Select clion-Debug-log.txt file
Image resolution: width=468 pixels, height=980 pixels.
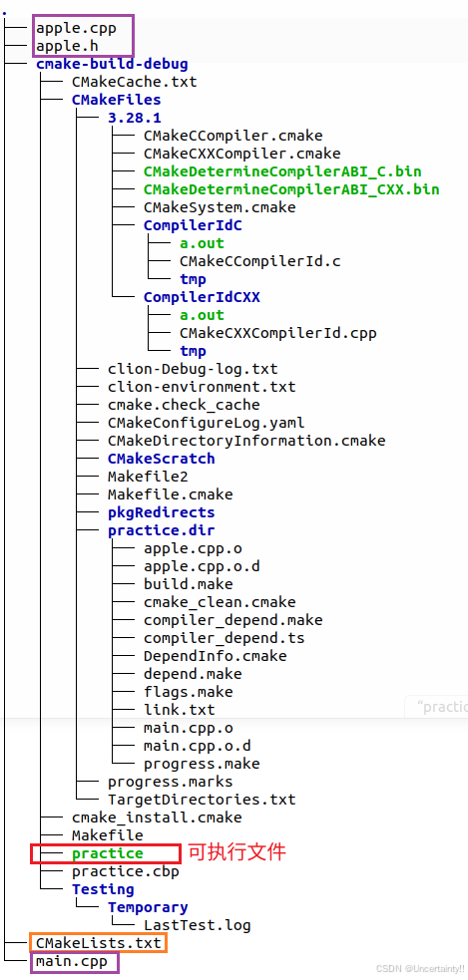coord(193,369)
